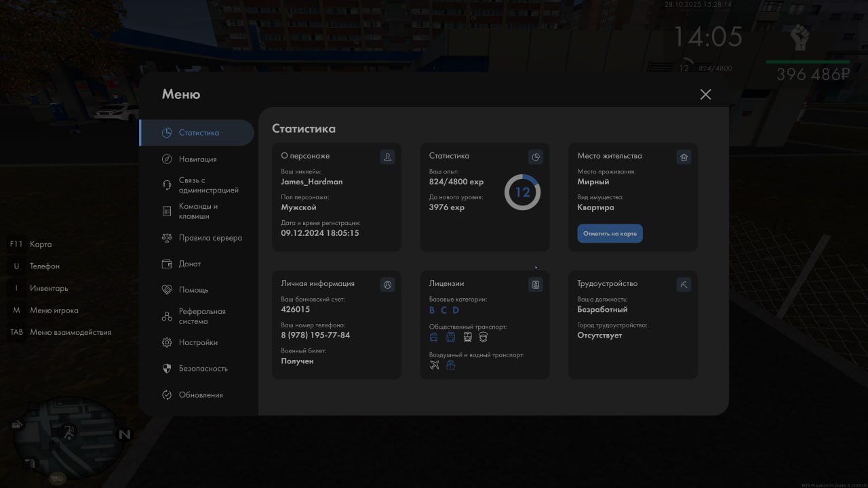Click the N compass marker on minimap

tap(124, 435)
